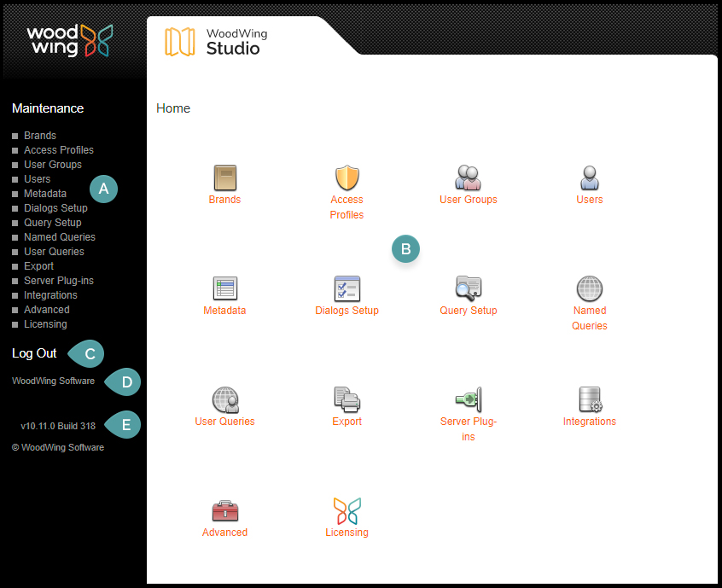This screenshot has width=722, height=588.
Task: Select Access Profiles in the Maintenance menu
Action: tap(59, 150)
